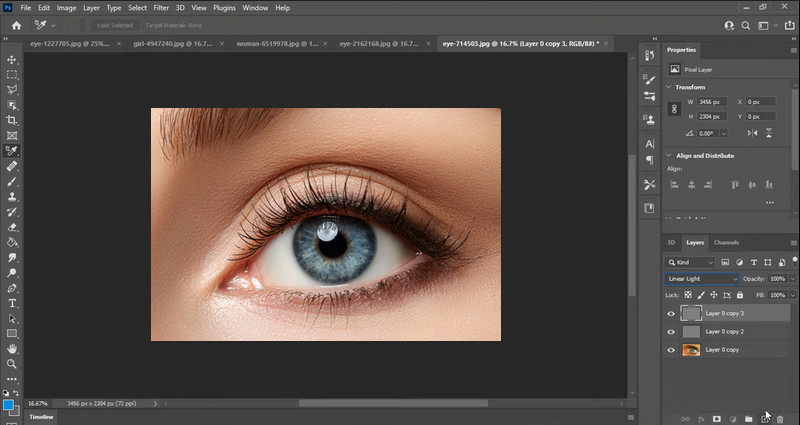The image size is (800, 425).
Task: Open the Edit Toolbar three-dots menu
Action: (12, 380)
